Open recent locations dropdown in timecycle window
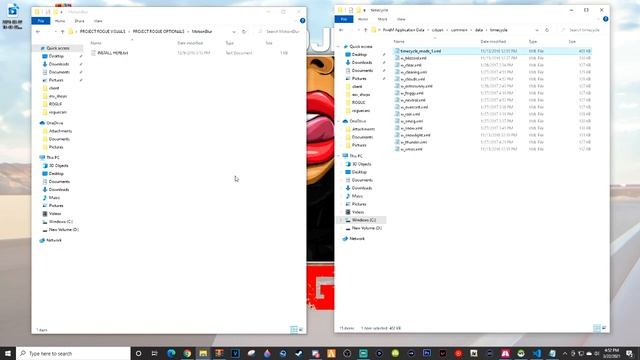Image resolution: width=640 pixels, height=360 pixels. pos(358,30)
